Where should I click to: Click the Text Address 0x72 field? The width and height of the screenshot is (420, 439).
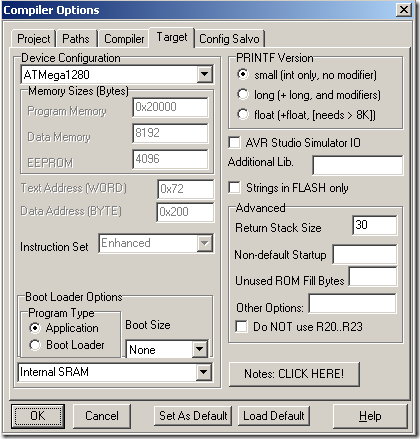click(x=185, y=189)
